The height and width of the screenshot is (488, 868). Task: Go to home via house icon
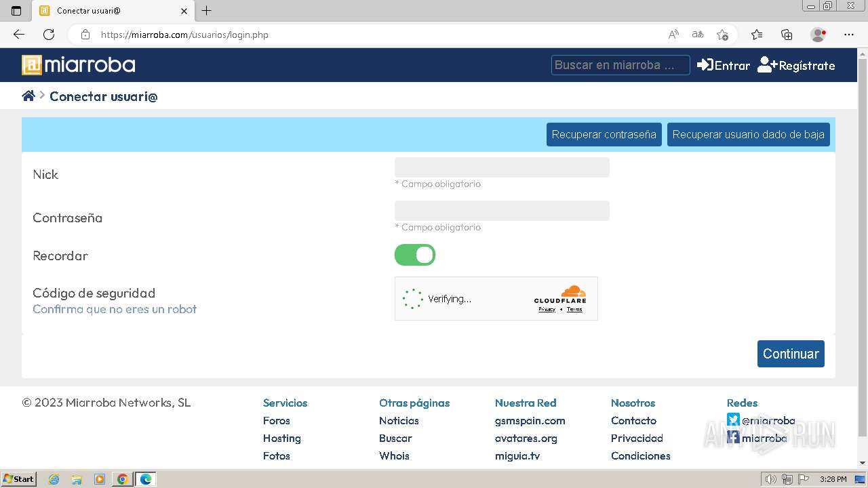point(28,96)
